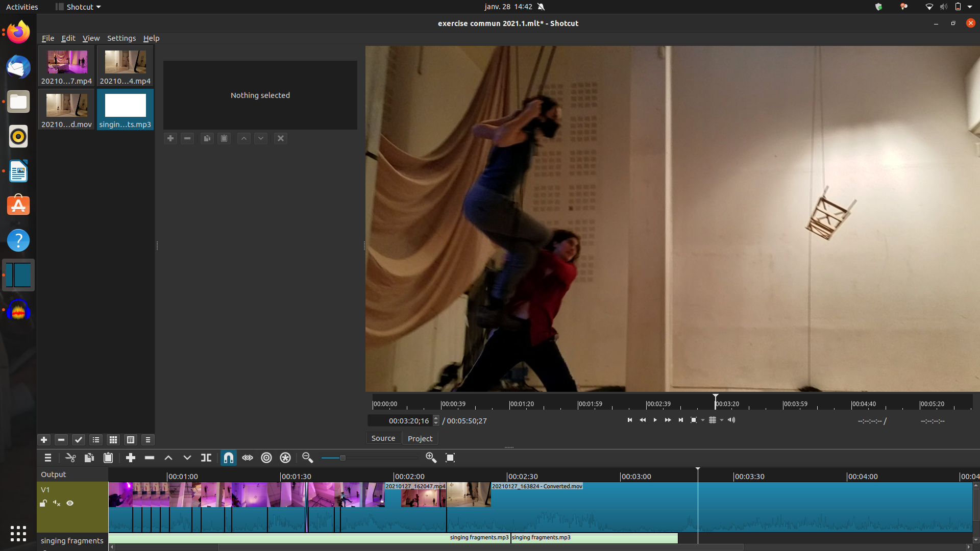Open the timeline hamburger menu
980x551 pixels.
pyautogui.click(x=48, y=458)
